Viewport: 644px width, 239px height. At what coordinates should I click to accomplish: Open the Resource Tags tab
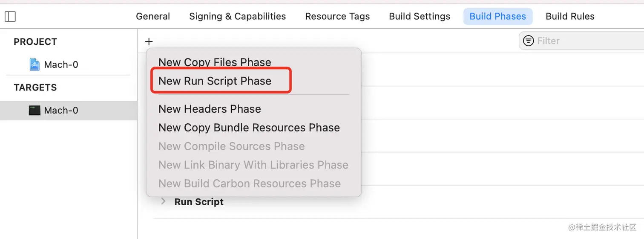coord(337,17)
